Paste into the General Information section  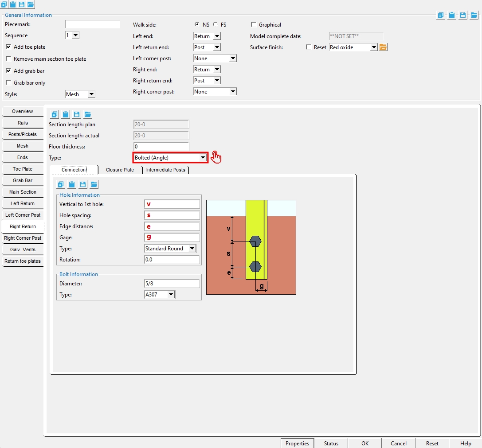pos(452,15)
